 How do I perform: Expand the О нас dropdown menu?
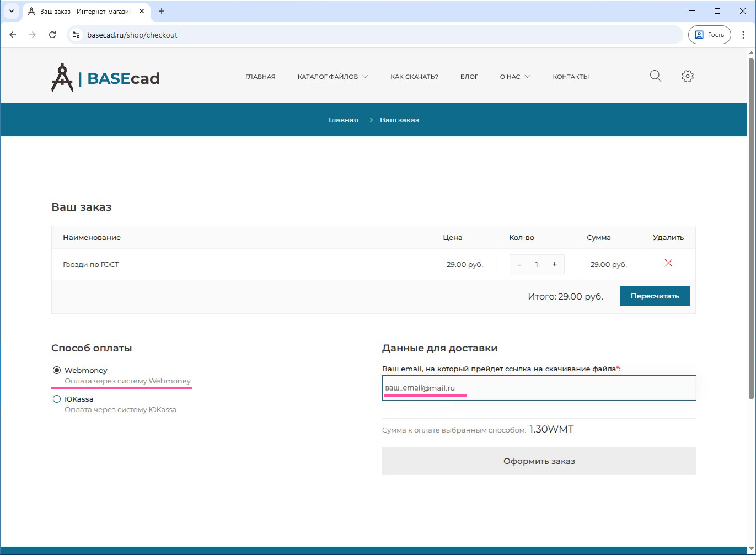[x=514, y=77]
